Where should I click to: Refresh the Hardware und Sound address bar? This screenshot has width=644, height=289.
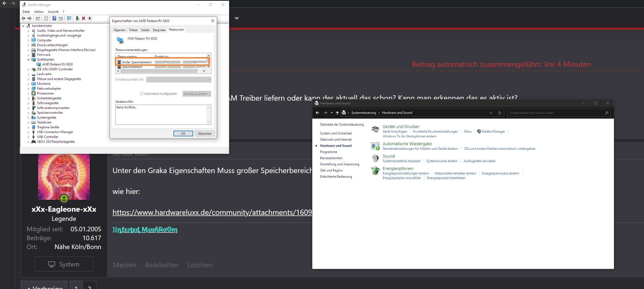[x=500, y=113]
